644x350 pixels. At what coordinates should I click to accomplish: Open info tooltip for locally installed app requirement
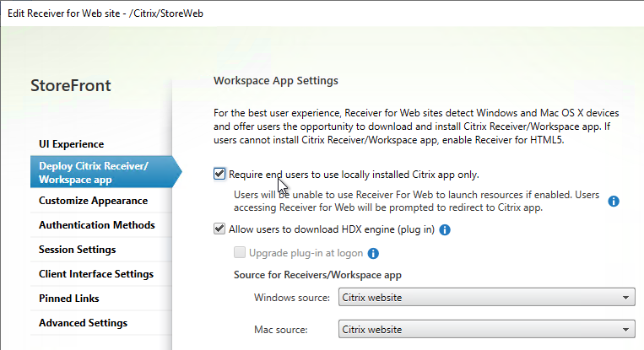[614, 201]
